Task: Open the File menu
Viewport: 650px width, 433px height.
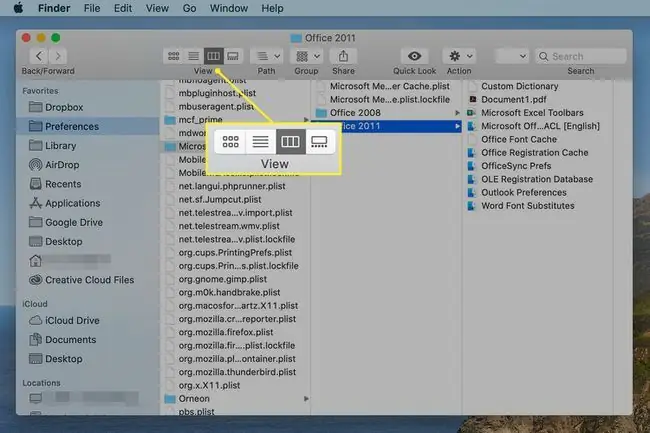Action: click(x=92, y=8)
